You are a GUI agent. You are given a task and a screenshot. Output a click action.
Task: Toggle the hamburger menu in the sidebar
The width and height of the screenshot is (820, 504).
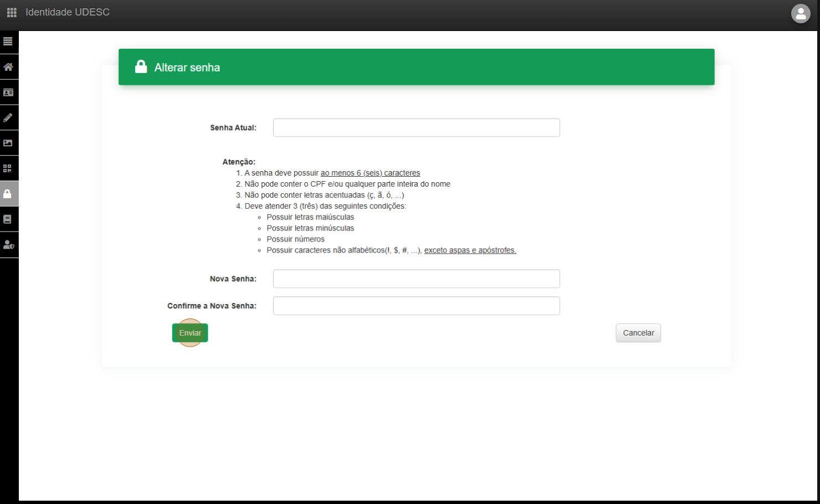(x=8, y=42)
